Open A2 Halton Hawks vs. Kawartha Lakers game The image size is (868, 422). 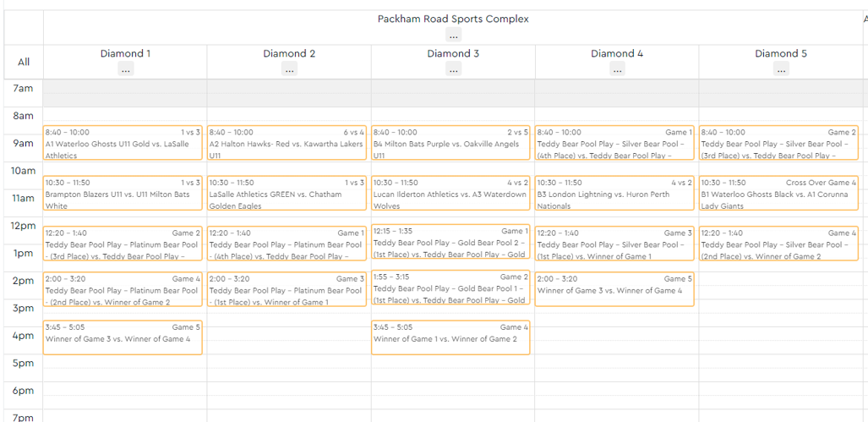(x=287, y=144)
